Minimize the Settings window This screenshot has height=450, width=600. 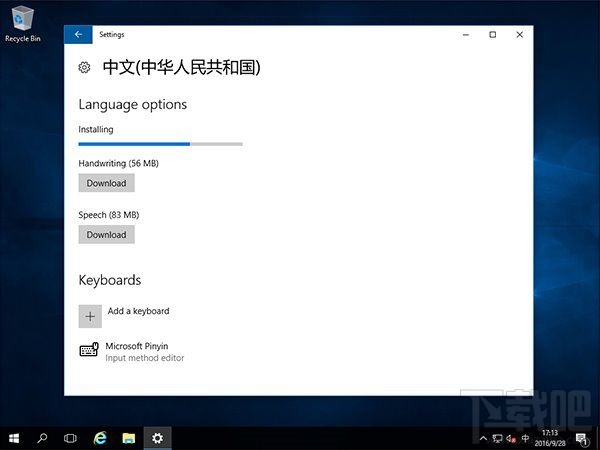(x=466, y=35)
